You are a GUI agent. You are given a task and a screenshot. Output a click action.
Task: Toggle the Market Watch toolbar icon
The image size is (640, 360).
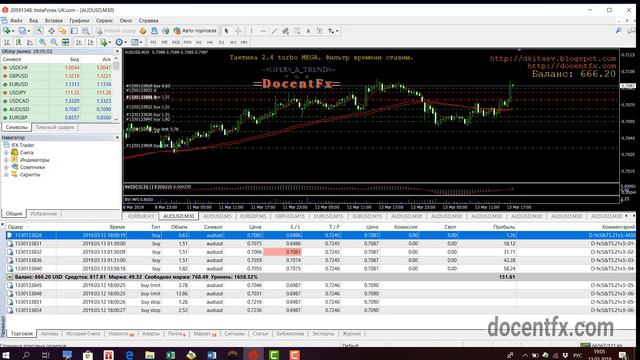pyautogui.click(x=39, y=31)
